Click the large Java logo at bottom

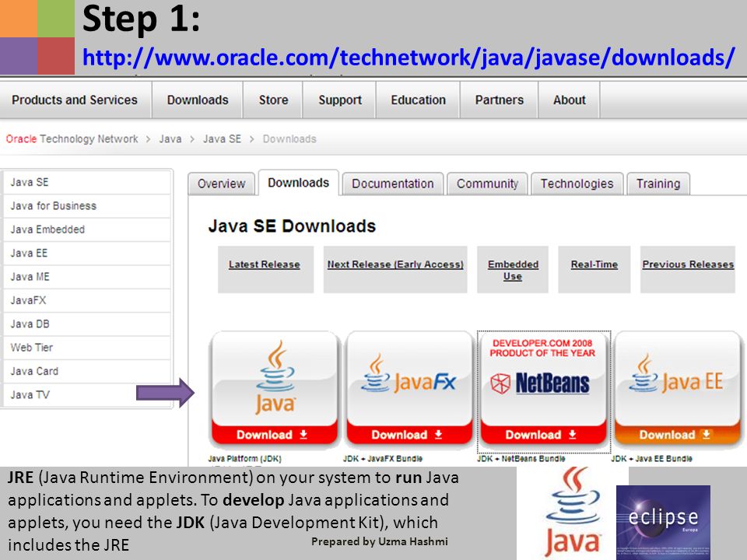tap(573, 513)
